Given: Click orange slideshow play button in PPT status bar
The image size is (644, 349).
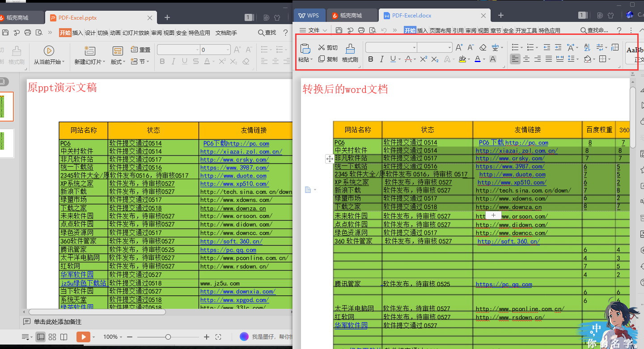Looking at the screenshot, I should 83,337.
